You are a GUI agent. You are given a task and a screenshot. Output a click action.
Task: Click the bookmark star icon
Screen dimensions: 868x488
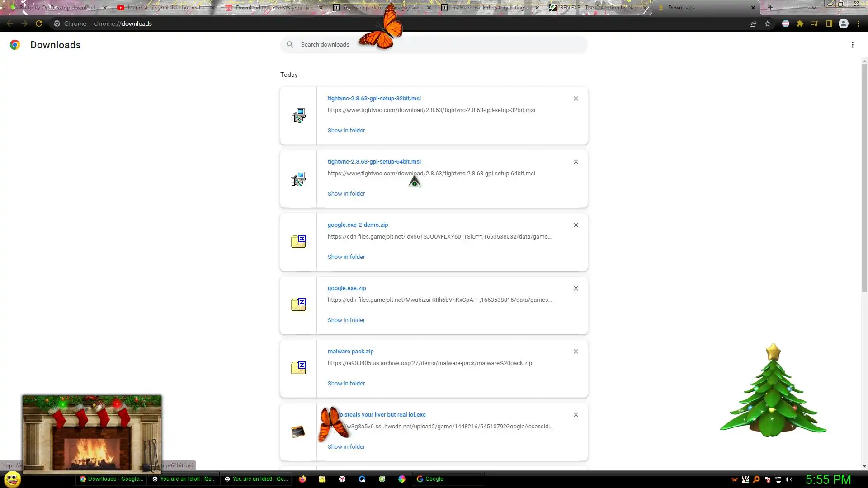768,23
